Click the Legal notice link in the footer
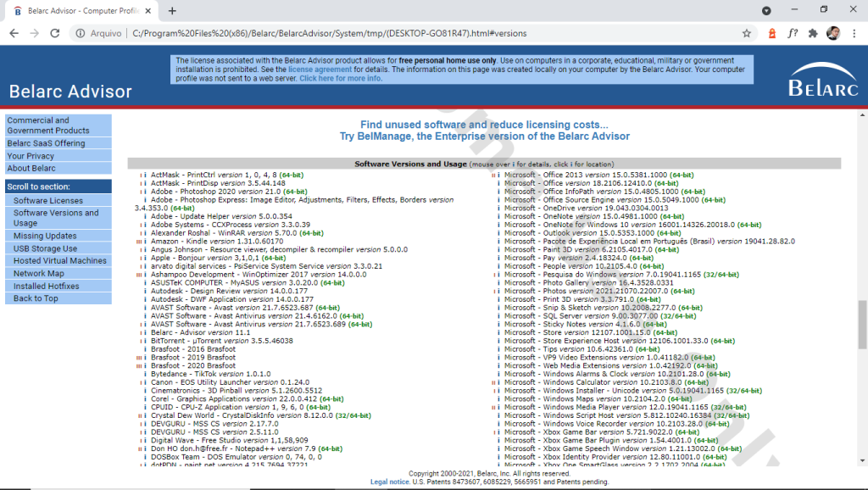 390,482
